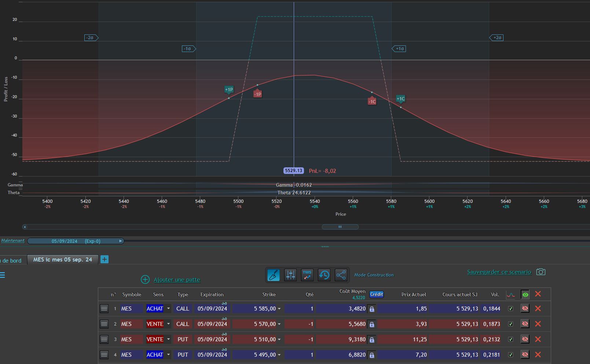Click the 05/09/2024 date timeline slider
This screenshot has height=364, width=590.
(76, 241)
